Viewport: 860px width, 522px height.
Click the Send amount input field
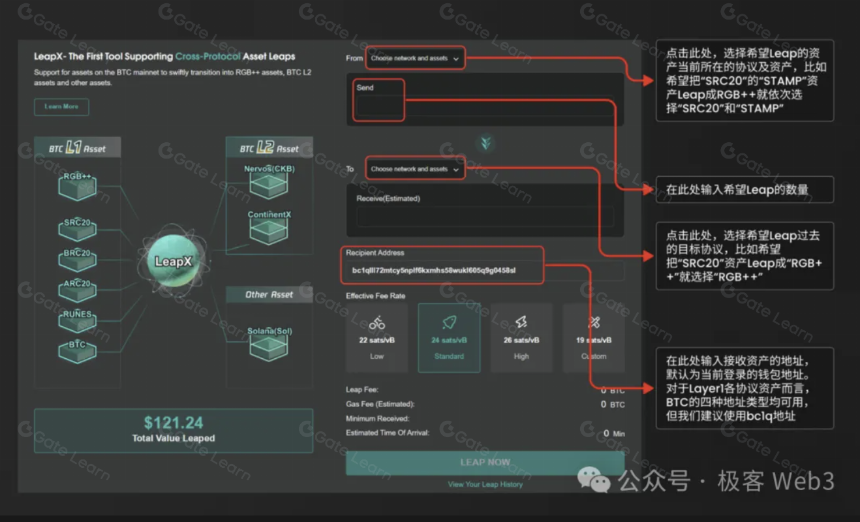[x=485, y=106]
